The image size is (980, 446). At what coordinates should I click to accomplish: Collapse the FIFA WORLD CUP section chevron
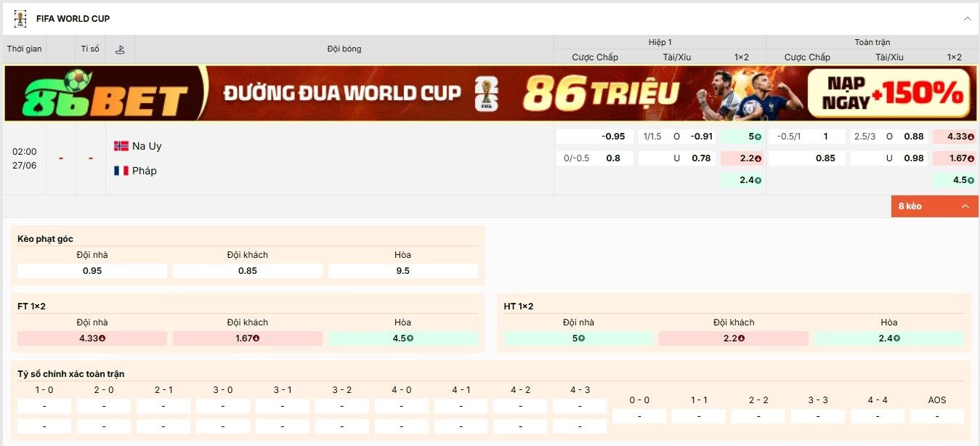coord(967,18)
